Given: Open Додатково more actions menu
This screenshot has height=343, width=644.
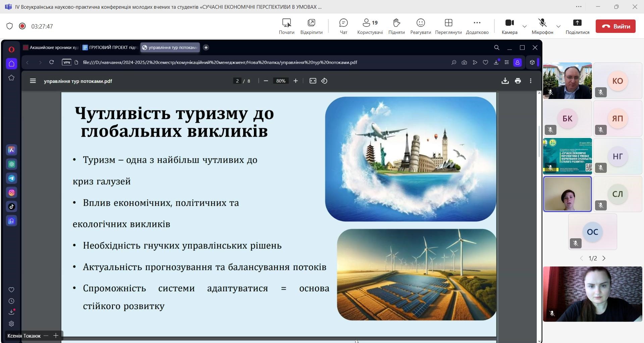Looking at the screenshot, I should pos(477,26).
